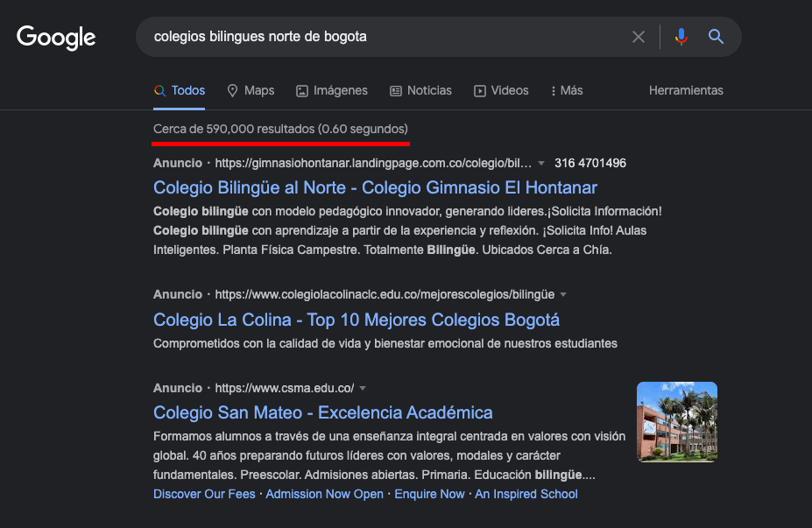Click the csma.edu.co URL text
This screenshot has height=528, width=812.
285,388
